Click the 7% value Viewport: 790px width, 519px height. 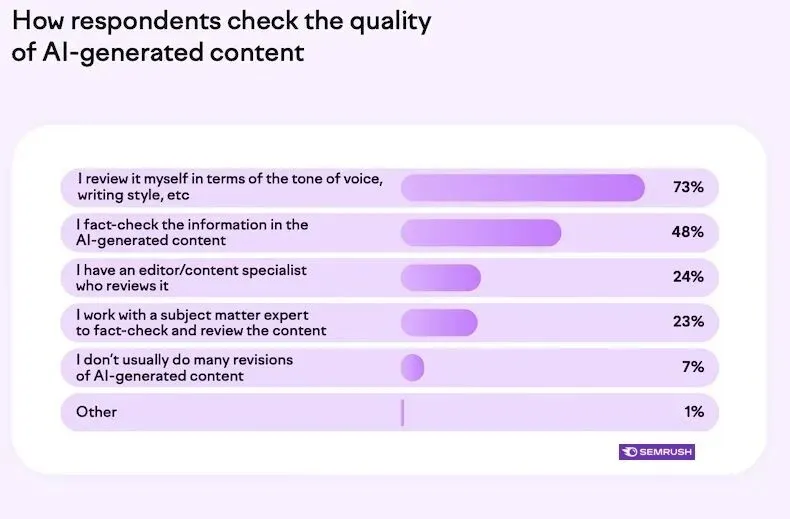click(x=693, y=367)
